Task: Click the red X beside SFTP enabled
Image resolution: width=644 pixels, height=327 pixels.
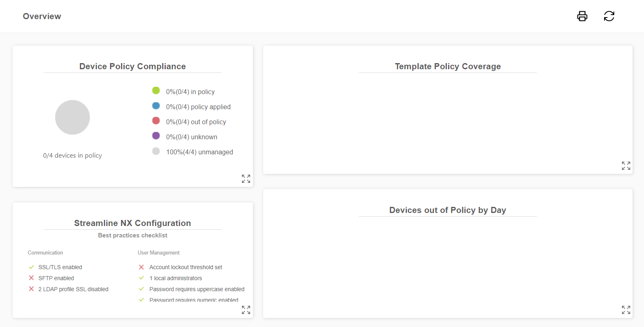Action: [x=31, y=278]
